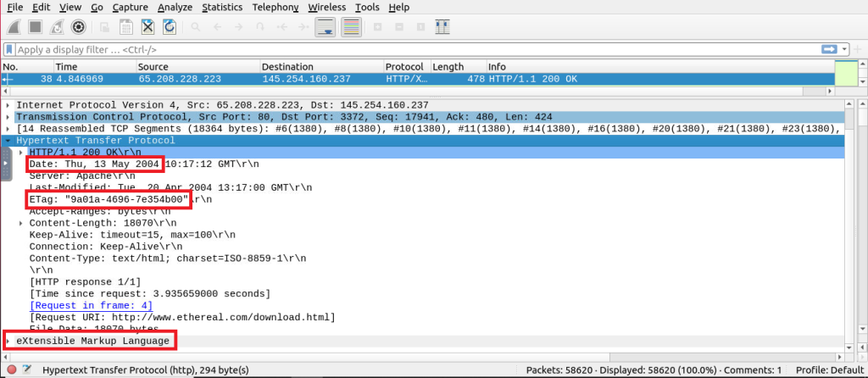Close the capture file via toolbar icon
The image size is (868, 378).
[x=147, y=26]
